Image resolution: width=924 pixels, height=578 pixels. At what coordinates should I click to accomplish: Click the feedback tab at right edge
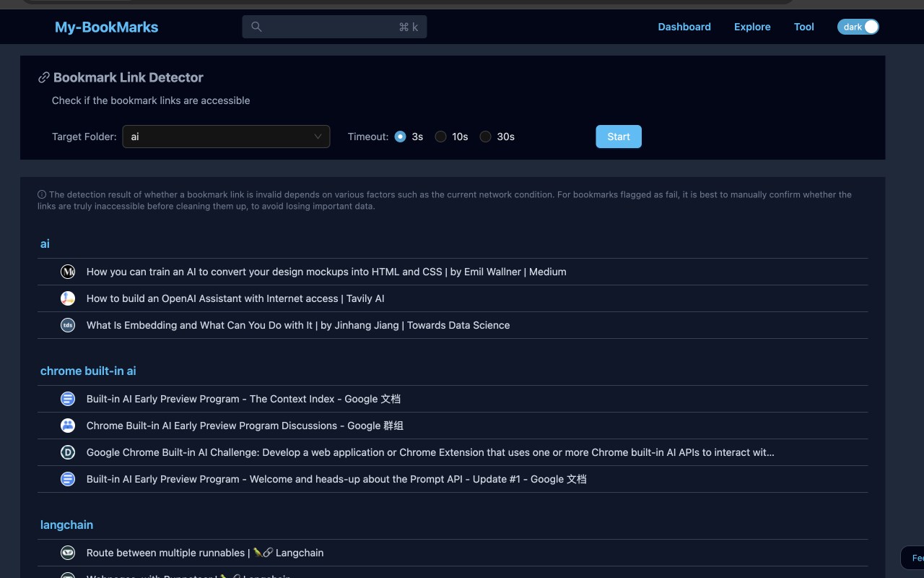[912, 558]
